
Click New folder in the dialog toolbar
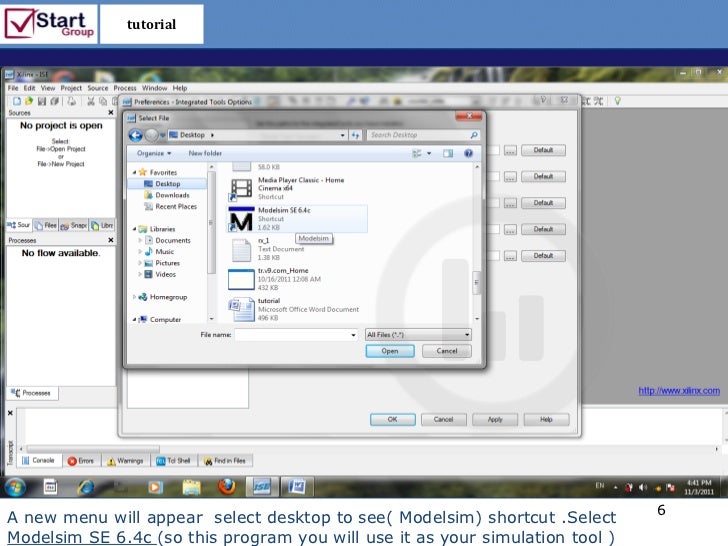(205, 153)
